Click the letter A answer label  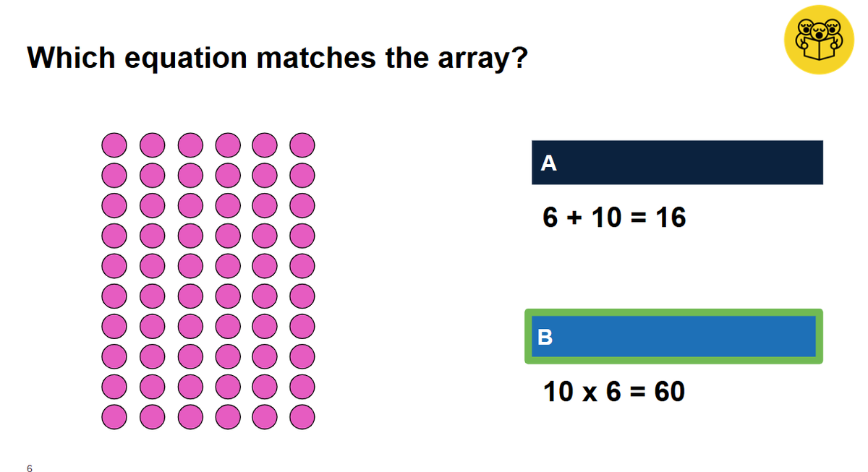click(x=549, y=164)
